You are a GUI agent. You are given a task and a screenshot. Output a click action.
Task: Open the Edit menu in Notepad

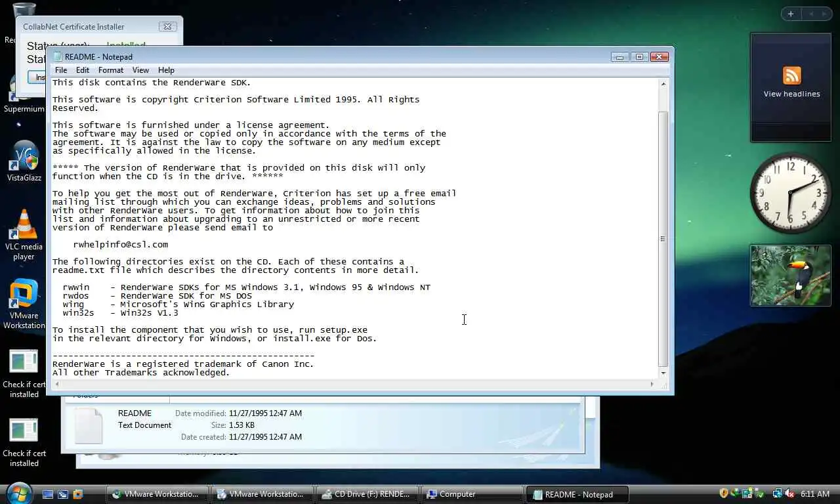(x=83, y=70)
